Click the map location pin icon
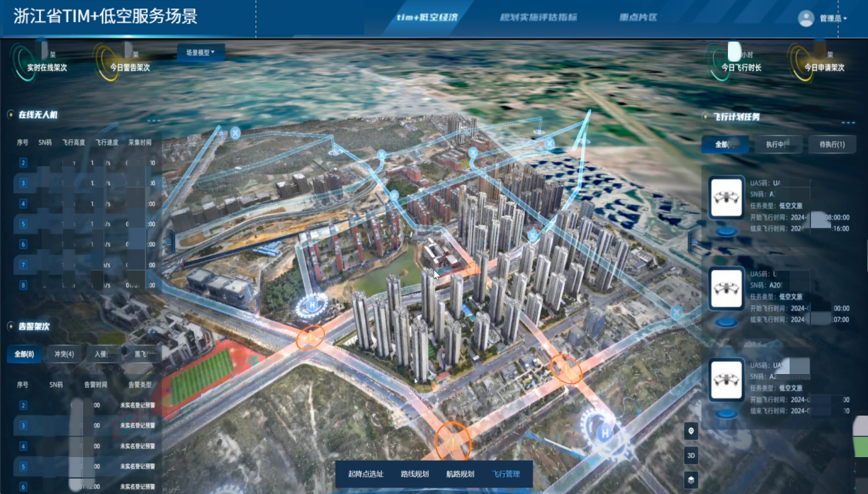The image size is (868, 494). (x=691, y=430)
